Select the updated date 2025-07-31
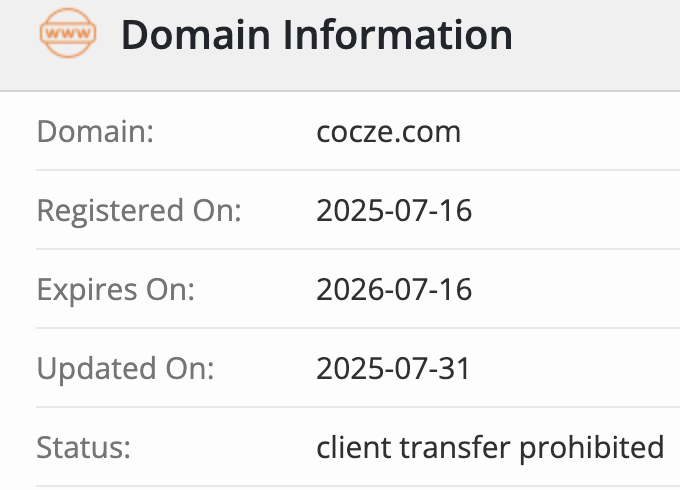The width and height of the screenshot is (680, 490). (x=393, y=369)
